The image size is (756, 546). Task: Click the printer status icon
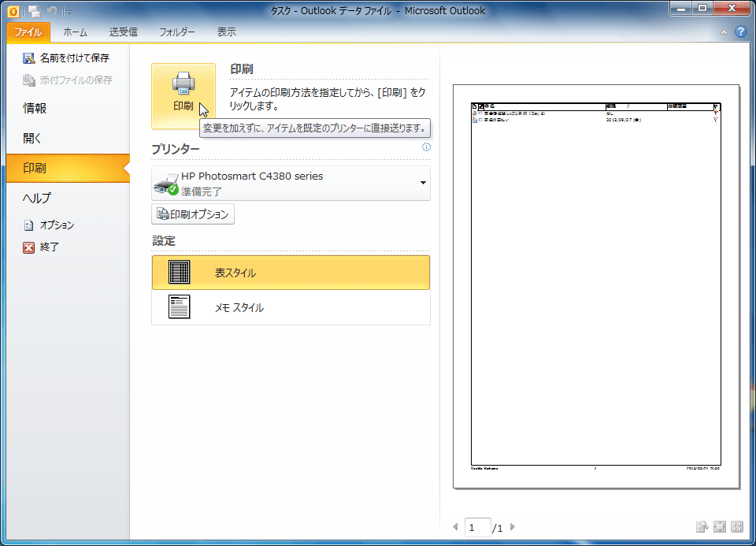(x=166, y=184)
